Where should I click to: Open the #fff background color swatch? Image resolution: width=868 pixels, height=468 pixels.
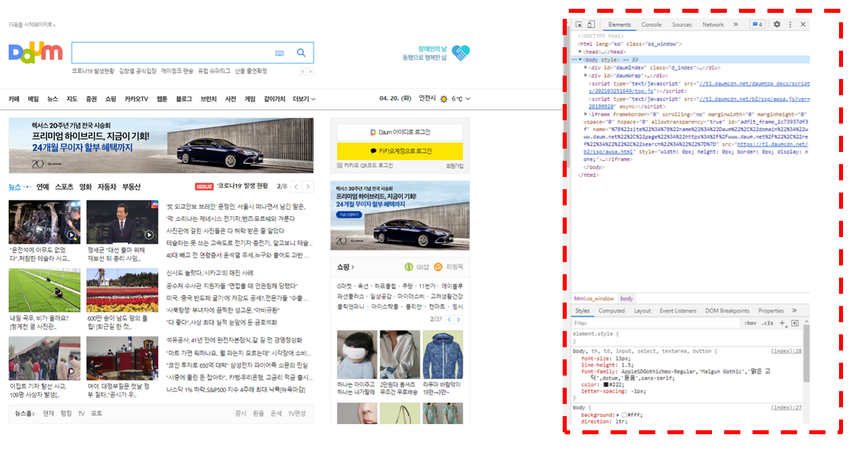pyautogui.click(x=623, y=414)
